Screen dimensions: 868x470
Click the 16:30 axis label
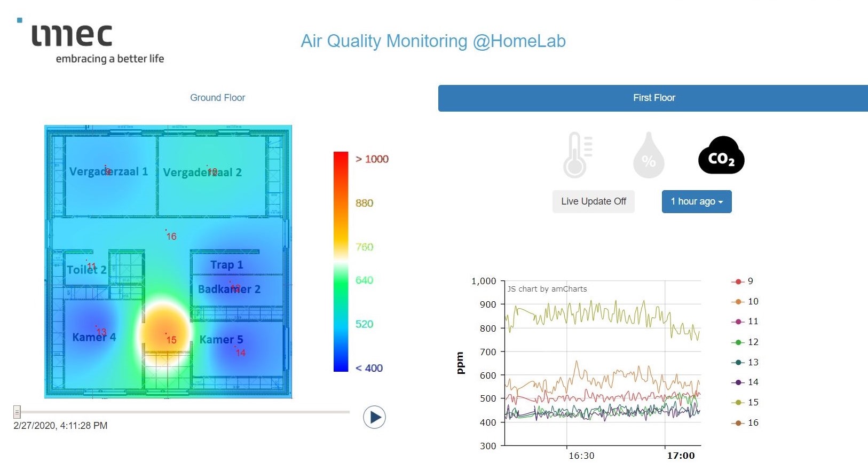click(581, 456)
